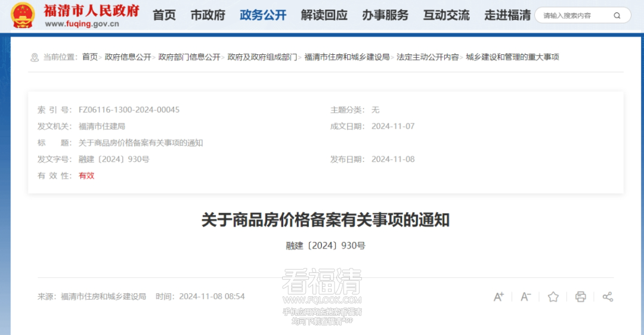Click the search magnifier icon
The image size is (644, 335).
tap(617, 15)
